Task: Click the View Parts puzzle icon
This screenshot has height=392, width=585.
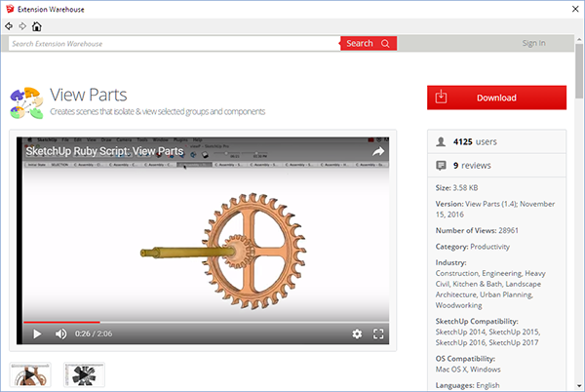Action: (x=26, y=103)
